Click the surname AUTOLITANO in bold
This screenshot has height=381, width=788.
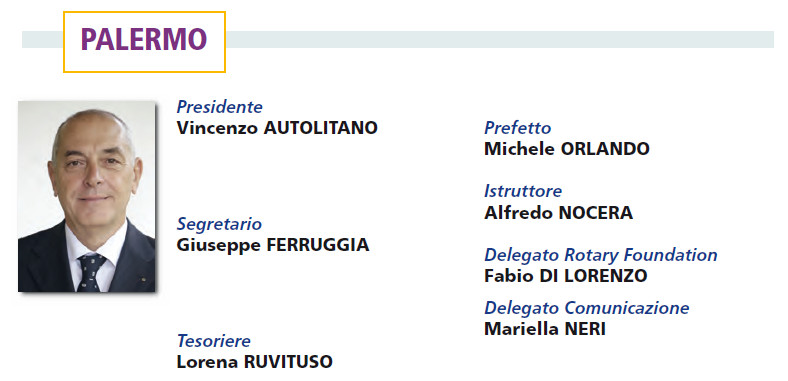point(321,128)
